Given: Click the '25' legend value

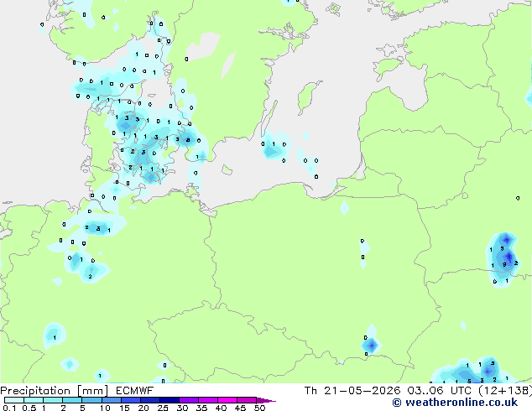Looking at the screenshot, I should 163,408.
